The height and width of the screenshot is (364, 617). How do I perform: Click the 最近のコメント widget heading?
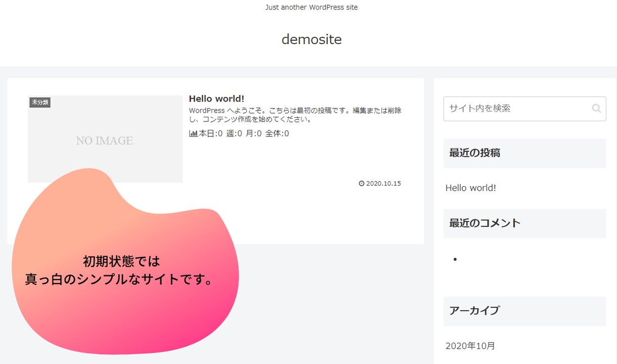[524, 223]
